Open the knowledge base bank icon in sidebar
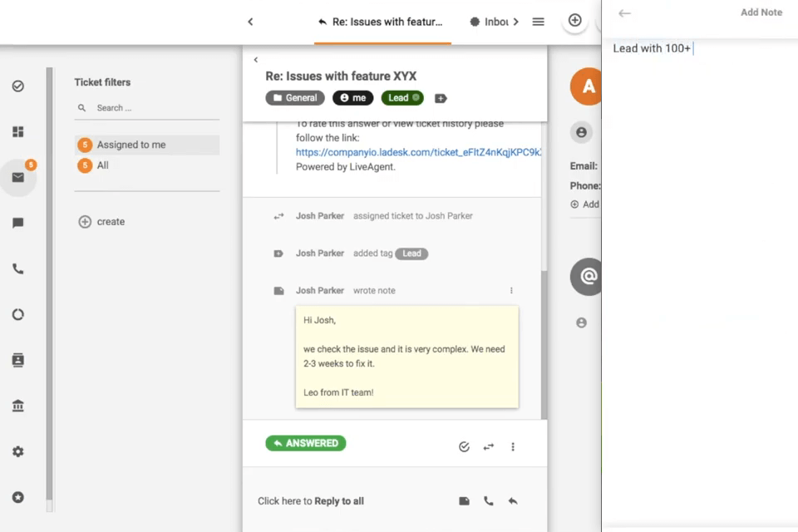Viewport: 798px width, 532px height. [x=17, y=406]
